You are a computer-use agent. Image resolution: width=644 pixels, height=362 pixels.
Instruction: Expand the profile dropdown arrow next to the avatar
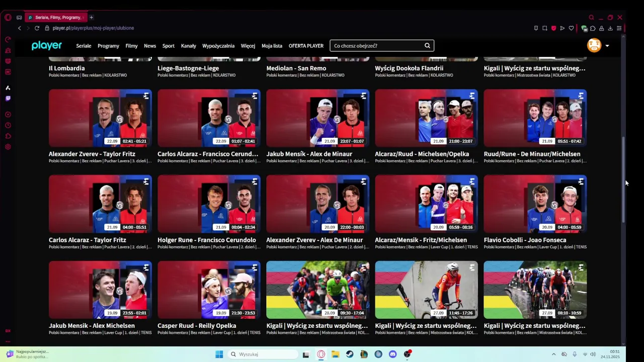607,46
